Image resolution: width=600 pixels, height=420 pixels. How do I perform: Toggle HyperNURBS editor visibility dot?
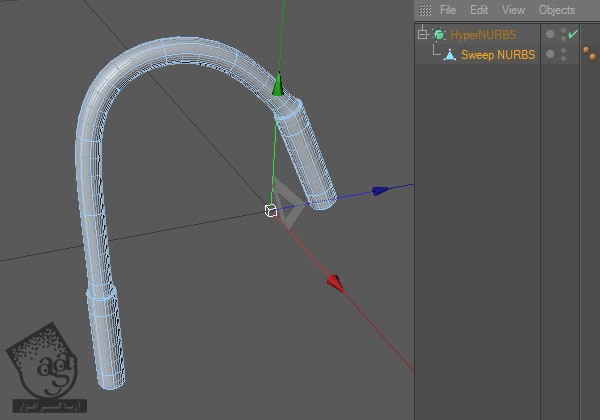564,31
